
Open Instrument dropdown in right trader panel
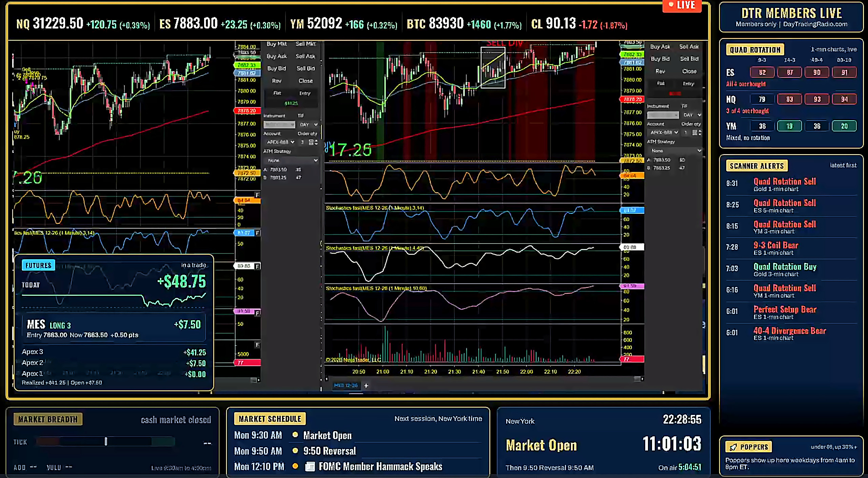coord(663,115)
